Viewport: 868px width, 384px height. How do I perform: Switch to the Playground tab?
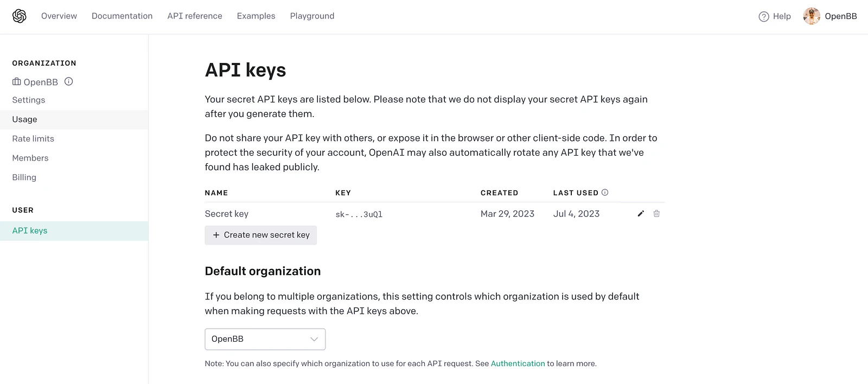(x=312, y=16)
